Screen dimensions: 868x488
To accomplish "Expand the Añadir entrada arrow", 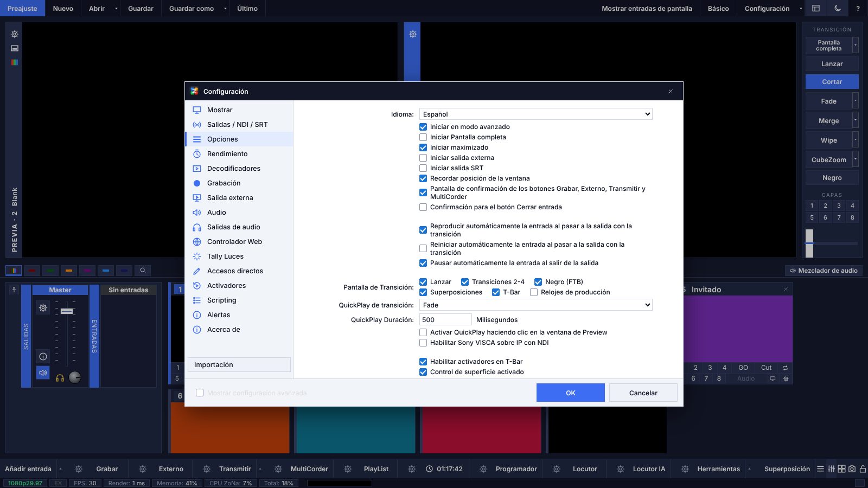I will pos(60,469).
